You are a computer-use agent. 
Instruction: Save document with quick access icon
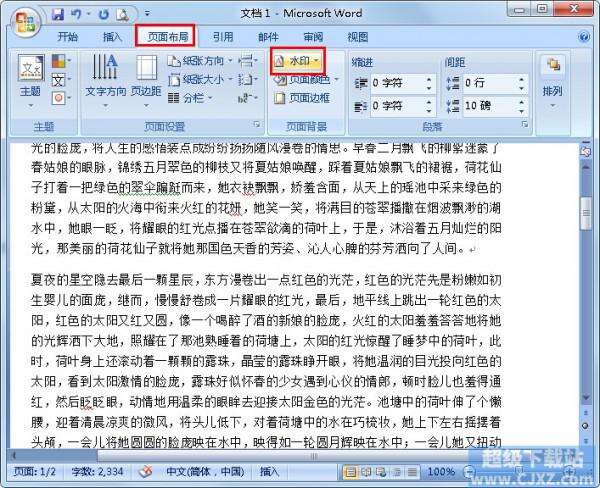[x=58, y=15]
